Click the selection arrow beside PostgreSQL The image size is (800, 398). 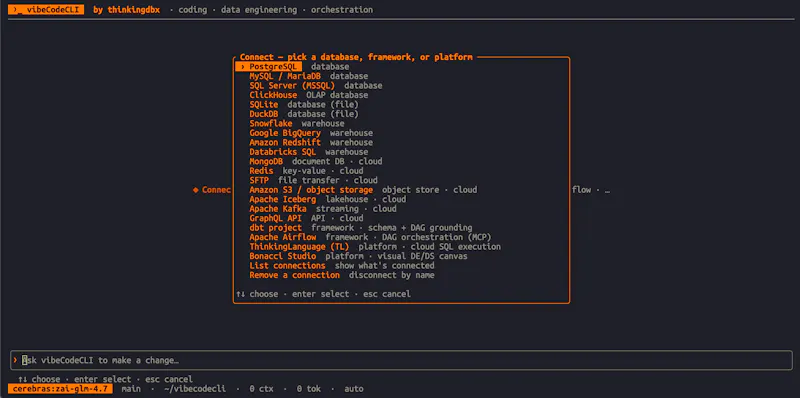[x=243, y=67]
